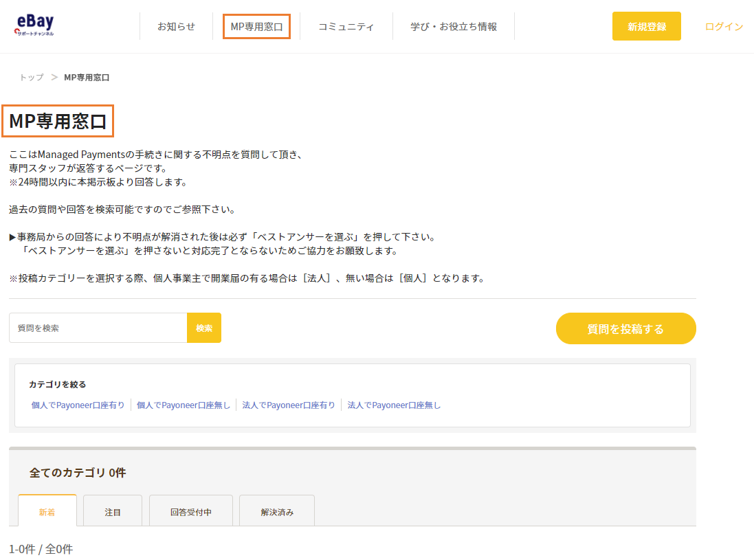Screen dimensions: 754x560
Task: Filter by 法人でPayoneer口座無し
Action: [x=394, y=405]
